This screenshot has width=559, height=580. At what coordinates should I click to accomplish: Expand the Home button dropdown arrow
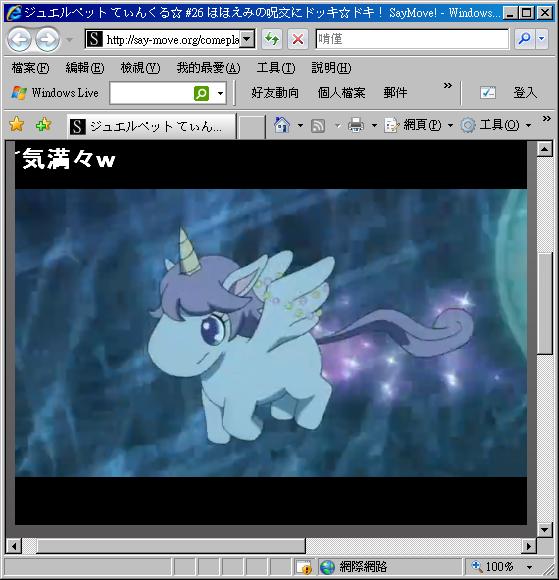[300, 125]
